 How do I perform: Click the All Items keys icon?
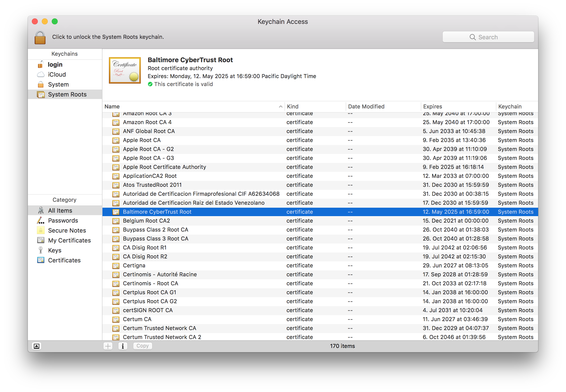(41, 210)
